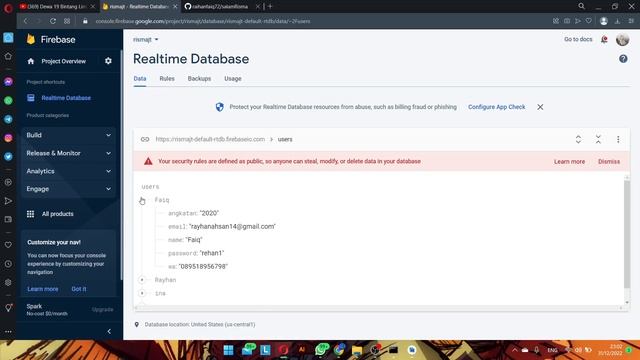Viewport: 640px width, 360px height.
Task: Expand the Analytics category
Action: [x=69, y=171]
